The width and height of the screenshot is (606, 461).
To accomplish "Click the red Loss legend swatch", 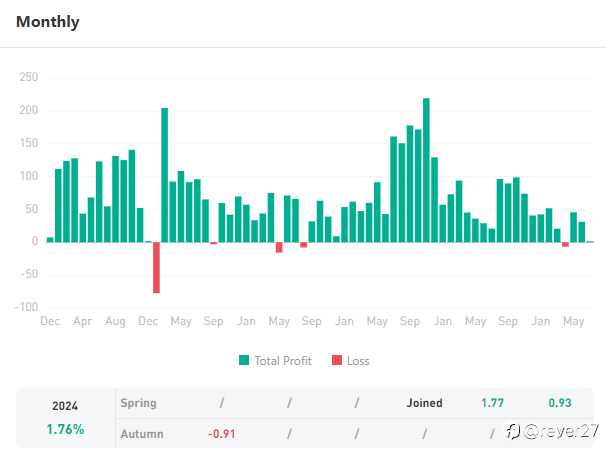I will tap(336, 360).
